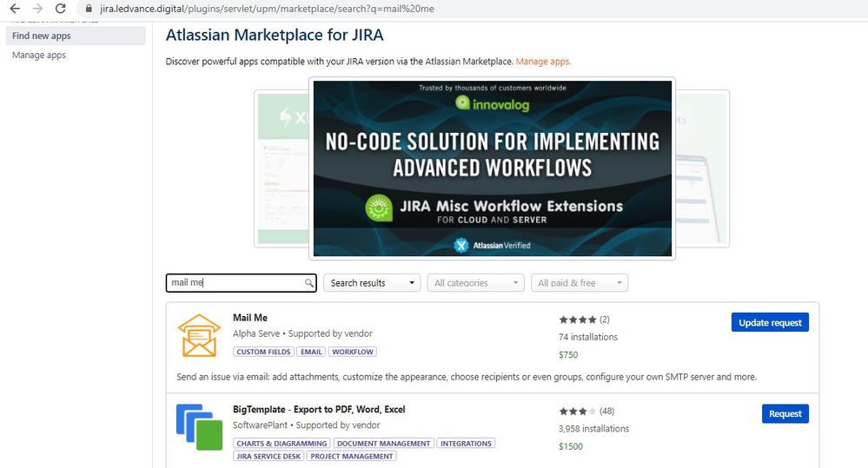Click the WORKFLOW category tag

point(353,352)
